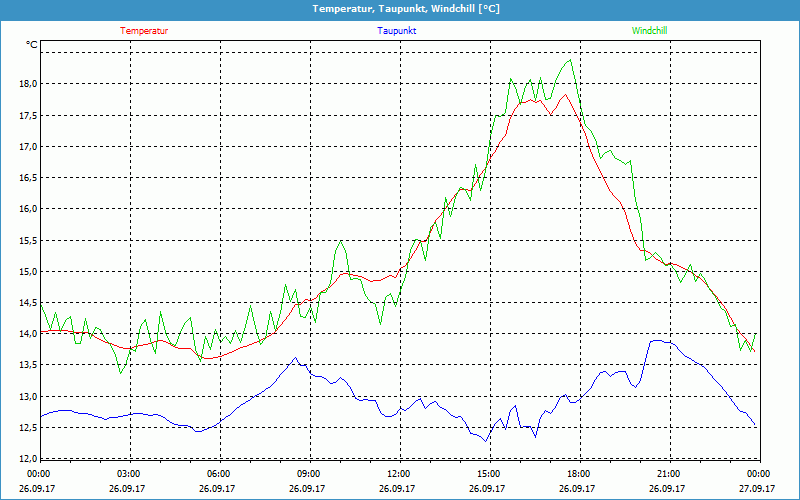Click the 21:00 time axis label
This screenshot has height=500, width=800.
pos(668,474)
